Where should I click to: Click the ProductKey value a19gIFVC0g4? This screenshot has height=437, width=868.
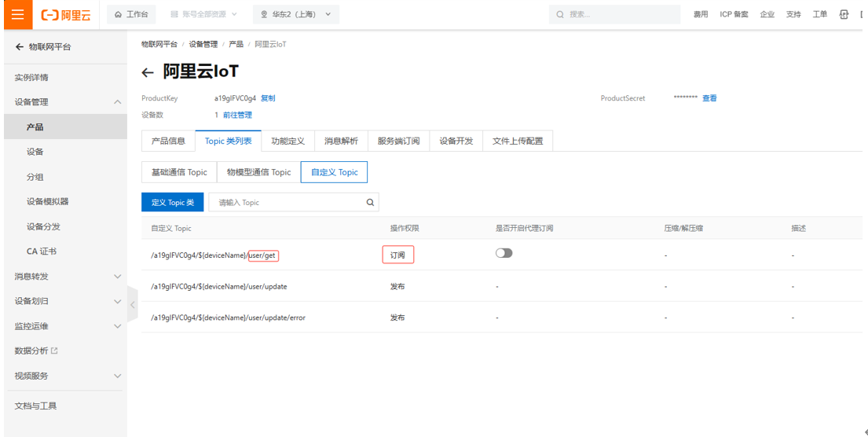[236, 98]
